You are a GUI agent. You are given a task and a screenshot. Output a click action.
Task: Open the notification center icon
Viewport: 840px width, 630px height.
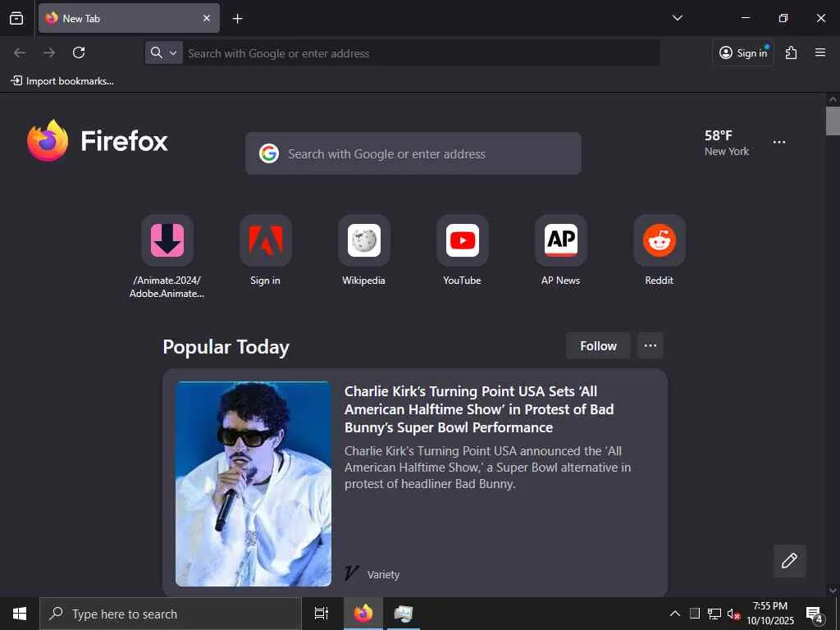[815, 614]
